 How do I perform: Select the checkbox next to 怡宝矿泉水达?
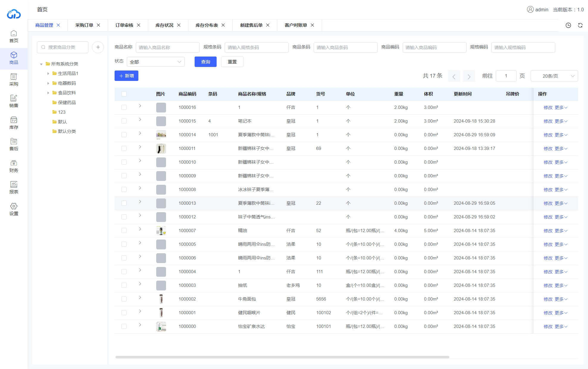point(124,326)
